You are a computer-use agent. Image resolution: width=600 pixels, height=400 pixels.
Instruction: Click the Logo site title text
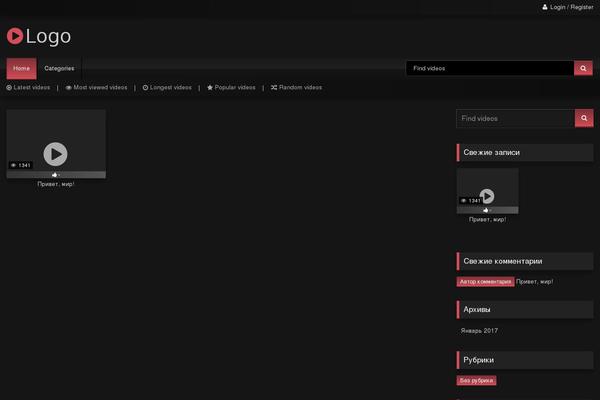click(x=48, y=37)
